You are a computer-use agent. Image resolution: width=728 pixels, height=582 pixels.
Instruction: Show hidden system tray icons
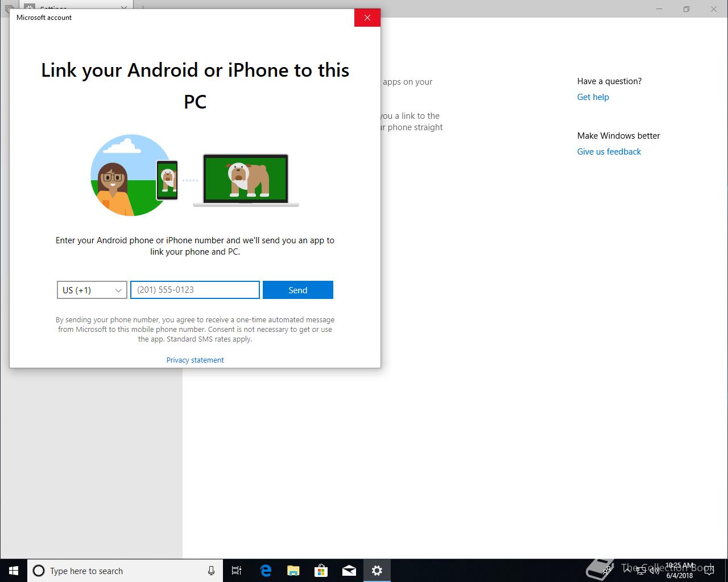coord(627,571)
